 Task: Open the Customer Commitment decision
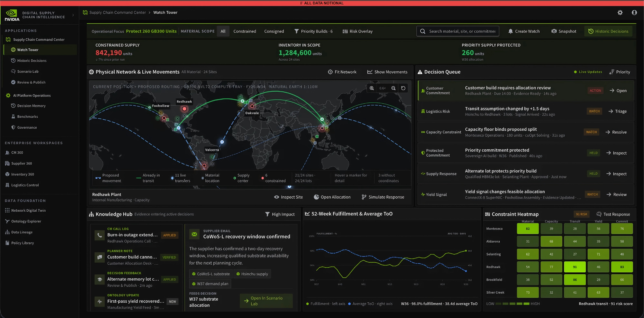tap(618, 91)
